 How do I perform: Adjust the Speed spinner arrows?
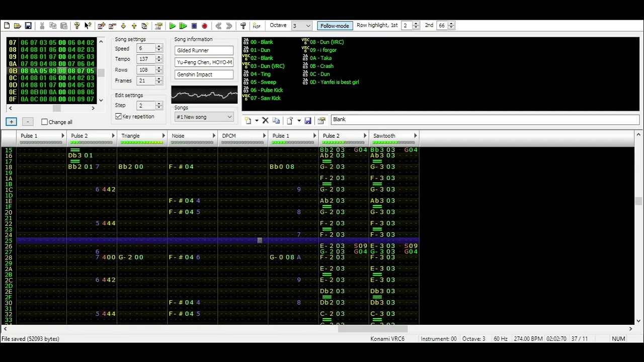(x=159, y=48)
